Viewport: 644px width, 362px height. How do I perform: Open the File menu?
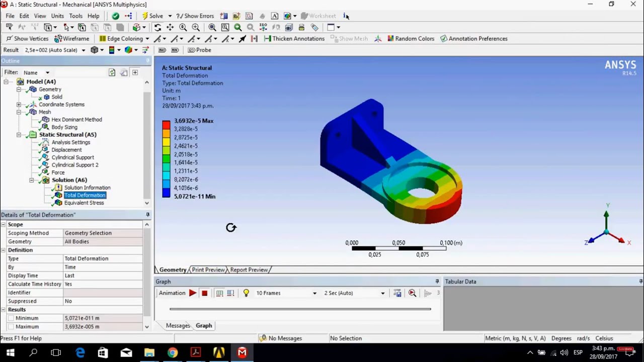click(x=10, y=16)
